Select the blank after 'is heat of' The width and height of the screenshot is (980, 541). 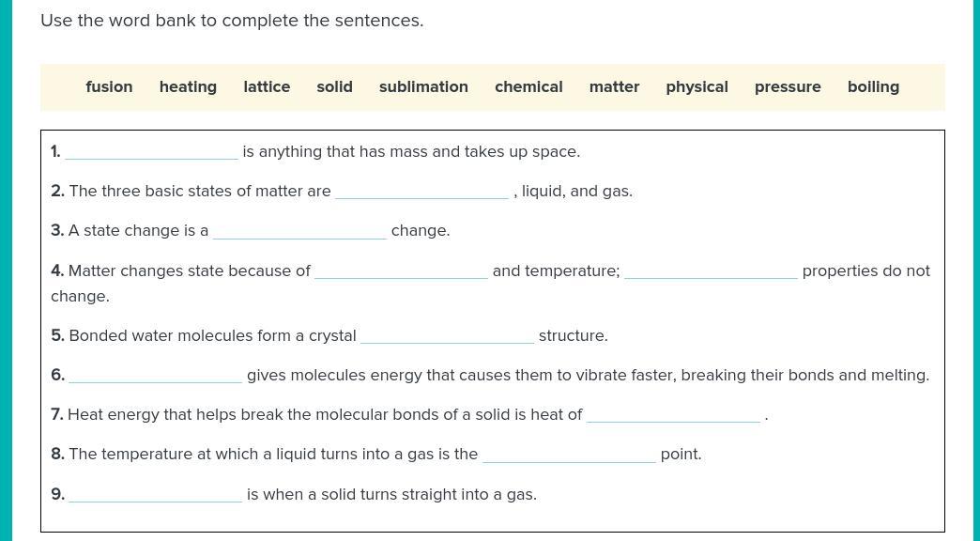(x=674, y=414)
